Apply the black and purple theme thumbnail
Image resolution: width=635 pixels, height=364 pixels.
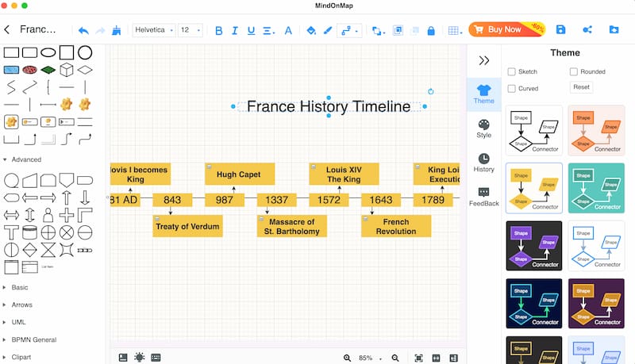534,246
